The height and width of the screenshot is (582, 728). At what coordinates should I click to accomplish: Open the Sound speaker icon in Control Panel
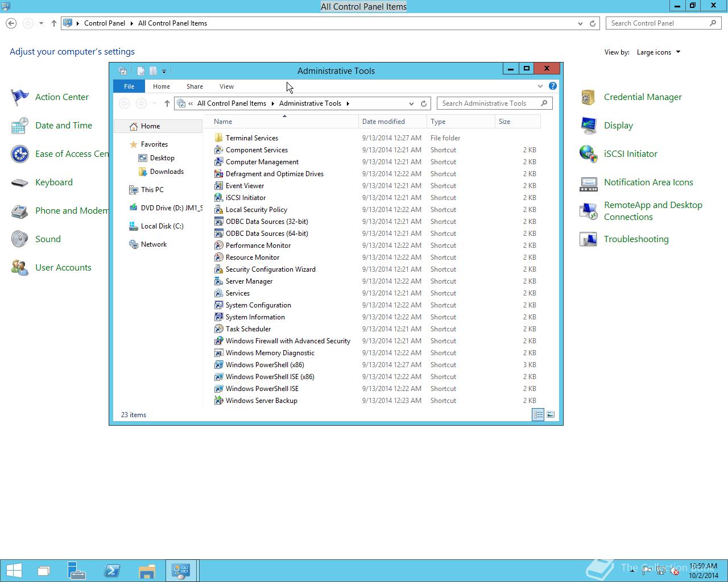tap(20, 239)
